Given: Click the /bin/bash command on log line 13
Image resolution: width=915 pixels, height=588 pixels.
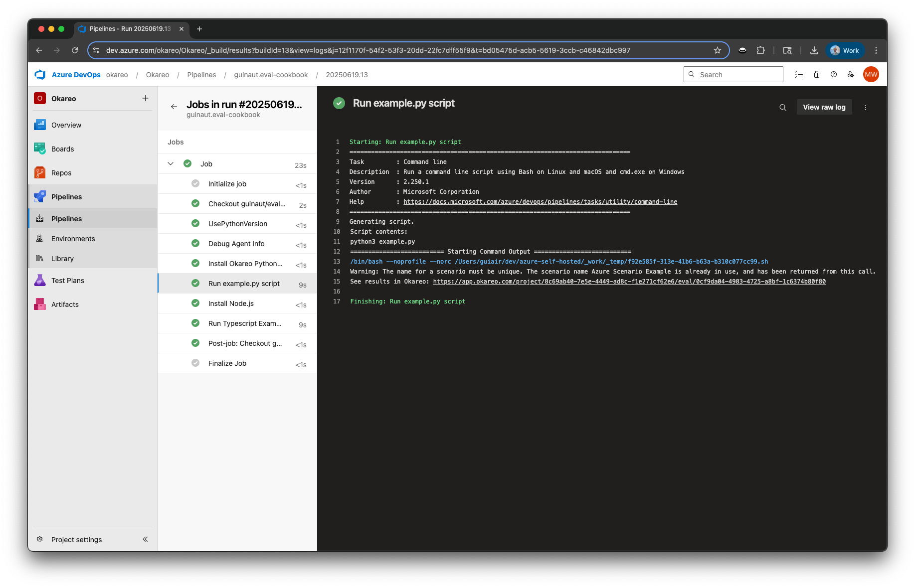Looking at the screenshot, I should (x=559, y=262).
